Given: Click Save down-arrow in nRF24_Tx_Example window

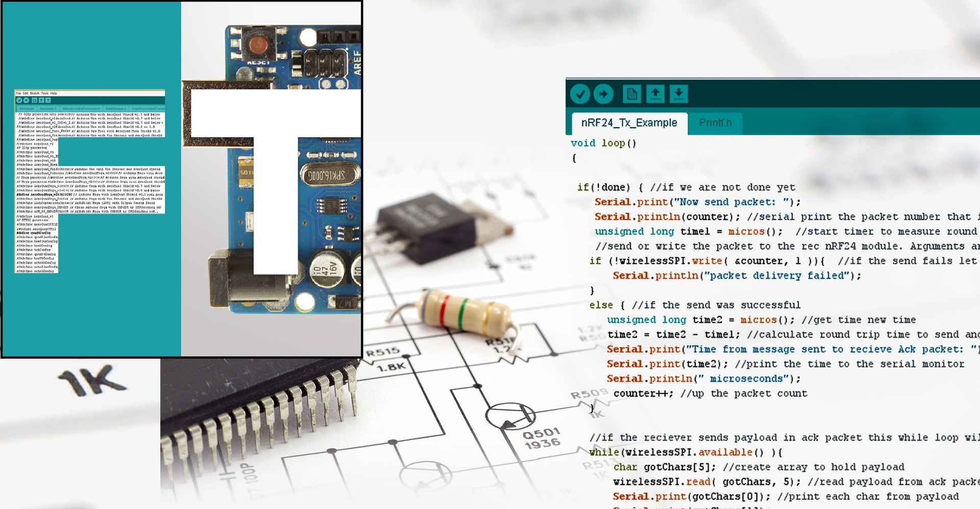Looking at the screenshot, I should point(678,94).
